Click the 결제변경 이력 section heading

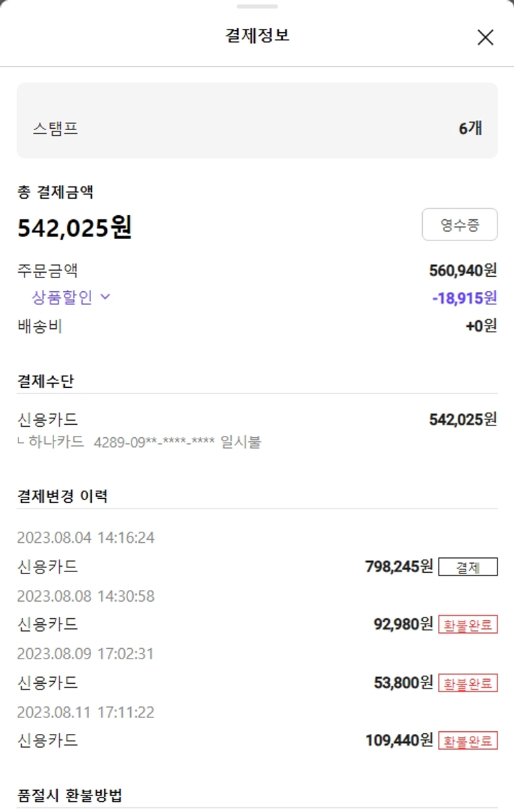(x=62, y=496)
